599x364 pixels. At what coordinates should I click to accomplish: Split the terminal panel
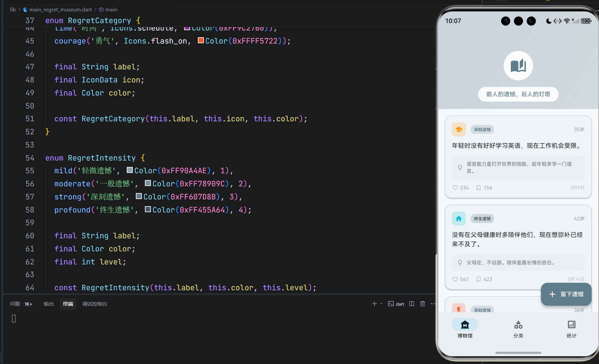(x=412, y=304)
